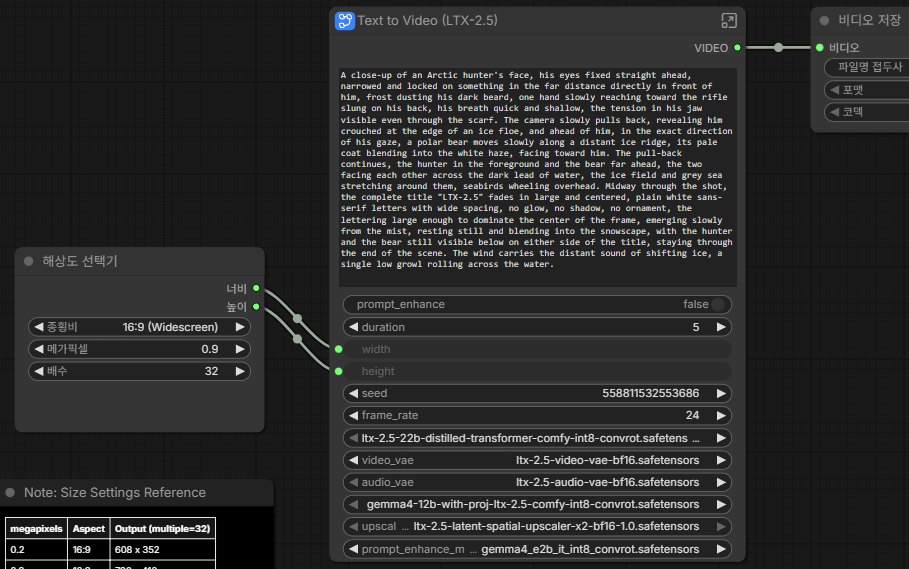Image resolution: width=909 pixels, height=569 pixels.
Task: Decrease the duration value with left arrow
Action: point(353,327)
